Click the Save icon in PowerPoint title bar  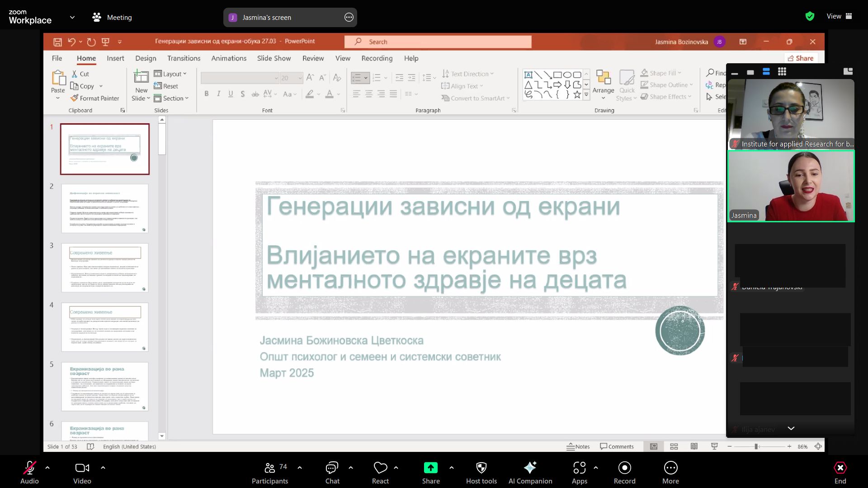57,42
